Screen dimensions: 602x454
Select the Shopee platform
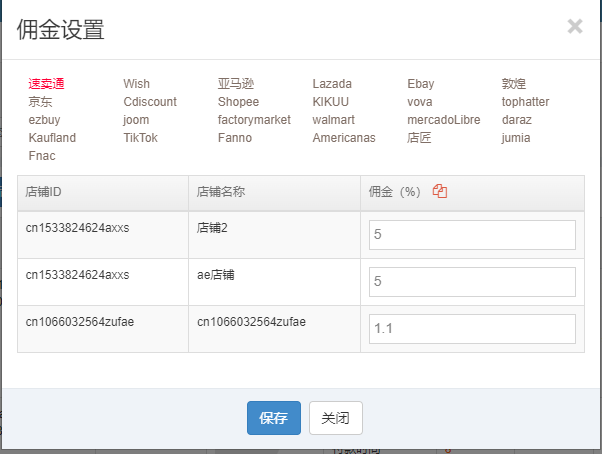pyautogui.click(x=238, y=102)
